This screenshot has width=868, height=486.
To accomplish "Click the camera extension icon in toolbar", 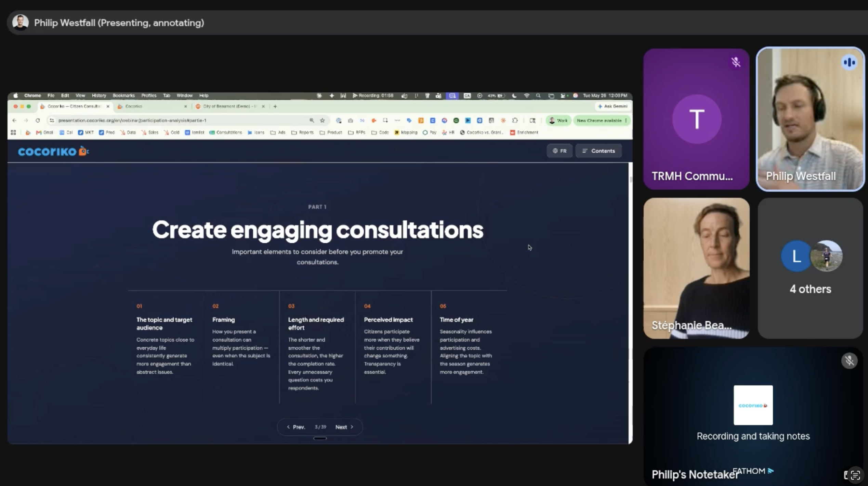I will click(x=350, y=120).
